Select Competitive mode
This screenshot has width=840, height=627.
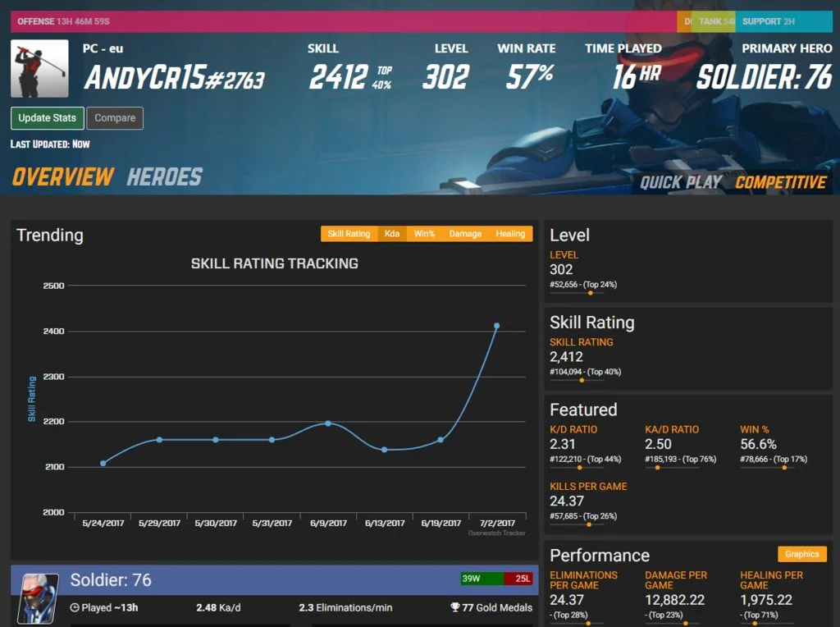pyautogui.click(x=781, y=182)
